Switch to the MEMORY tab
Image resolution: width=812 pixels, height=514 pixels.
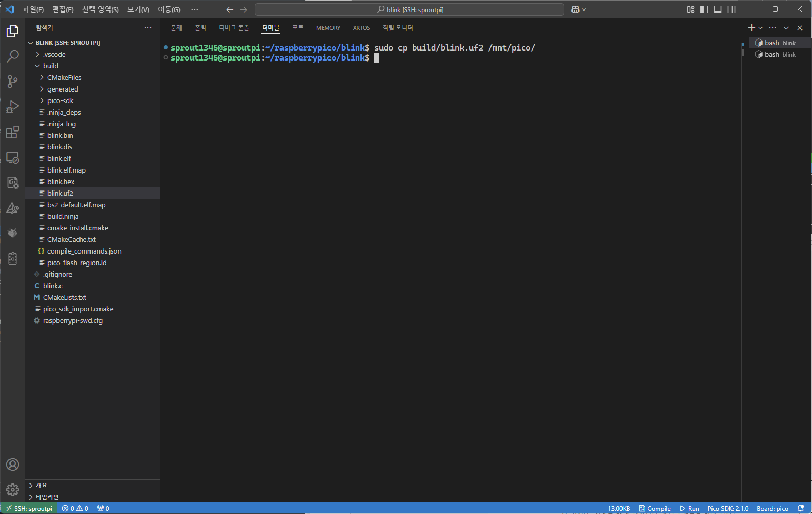click(x=328, y=28)
